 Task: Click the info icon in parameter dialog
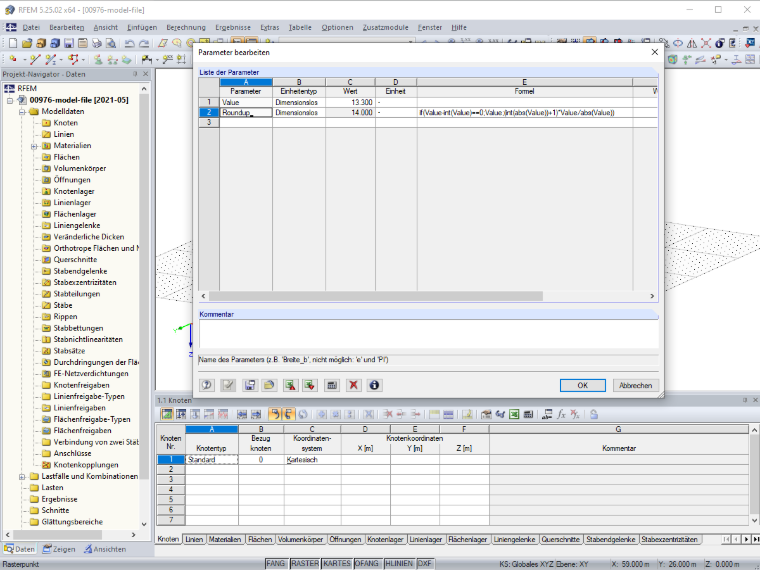click(374, 385)
